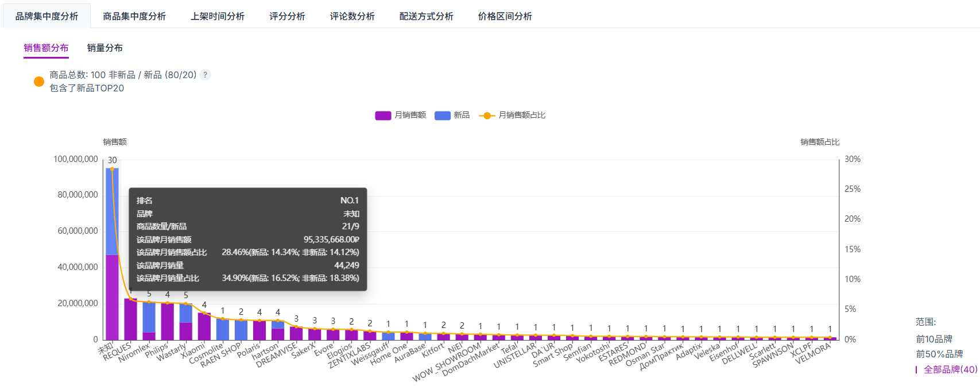Image resolution: width=980 pixels, height=386 pixels.
Task: Click the 100,000,000 y-axis value
Action: point(76,159)
